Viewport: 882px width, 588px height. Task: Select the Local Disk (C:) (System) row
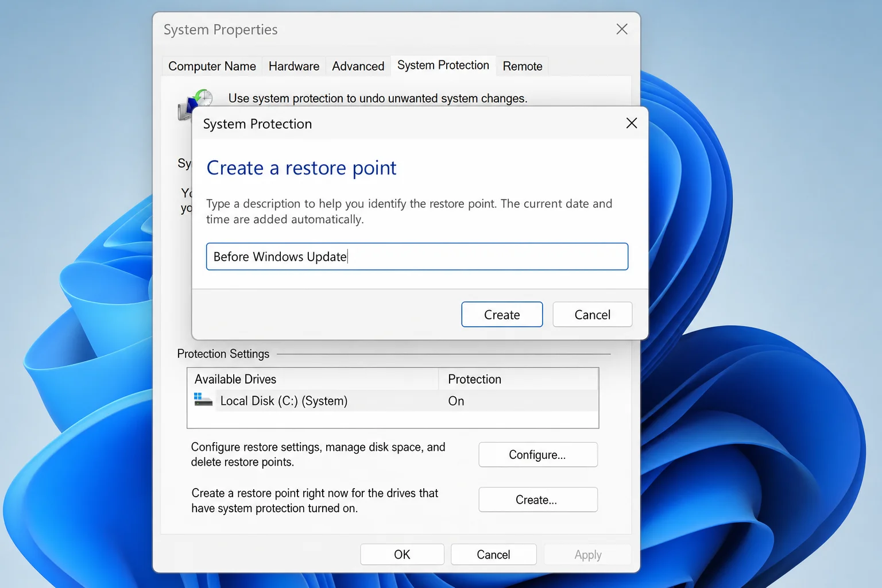[393, 401]
